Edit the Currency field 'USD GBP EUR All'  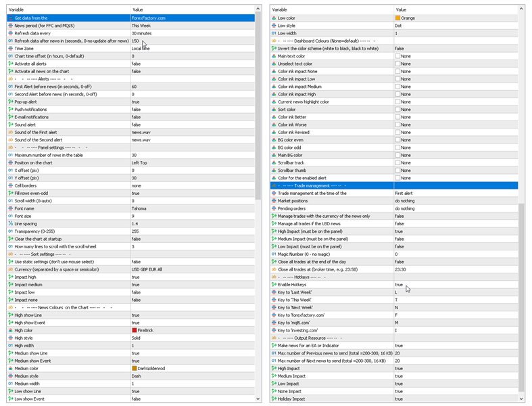tap(193, 269)
